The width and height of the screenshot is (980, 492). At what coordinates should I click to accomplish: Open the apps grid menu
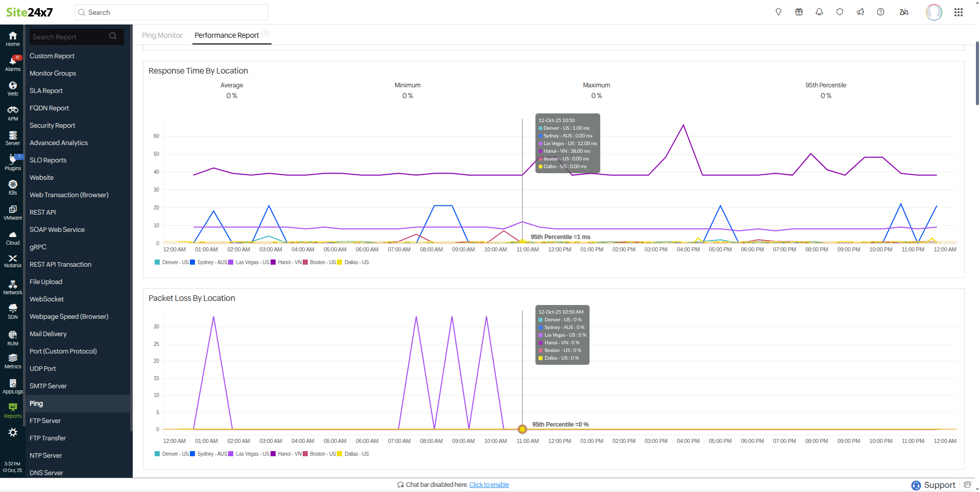pos(959,12)
